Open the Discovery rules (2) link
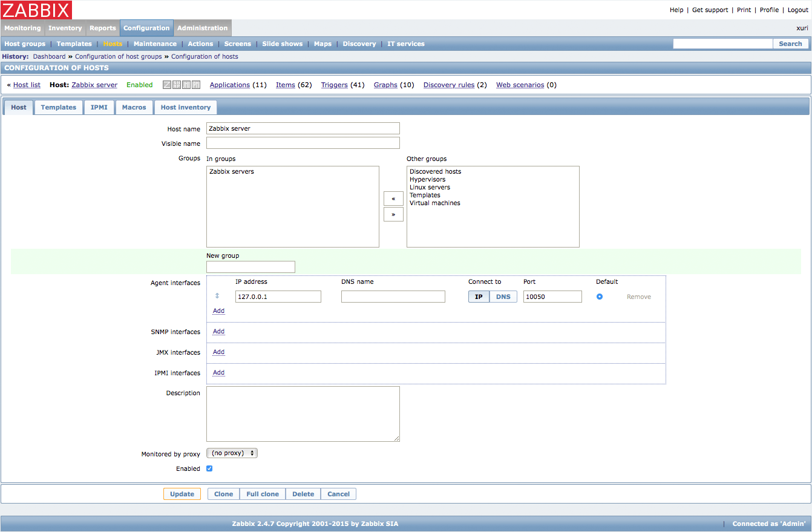 point(449,85)
